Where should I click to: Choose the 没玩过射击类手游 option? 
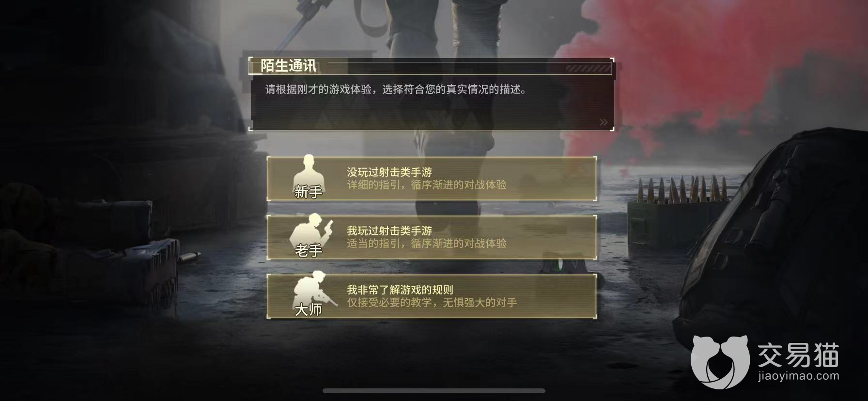(x=432, y=178)
